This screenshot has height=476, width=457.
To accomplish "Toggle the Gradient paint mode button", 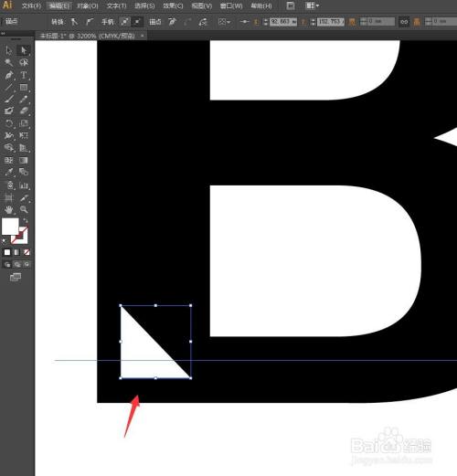I will coord(16,252).
